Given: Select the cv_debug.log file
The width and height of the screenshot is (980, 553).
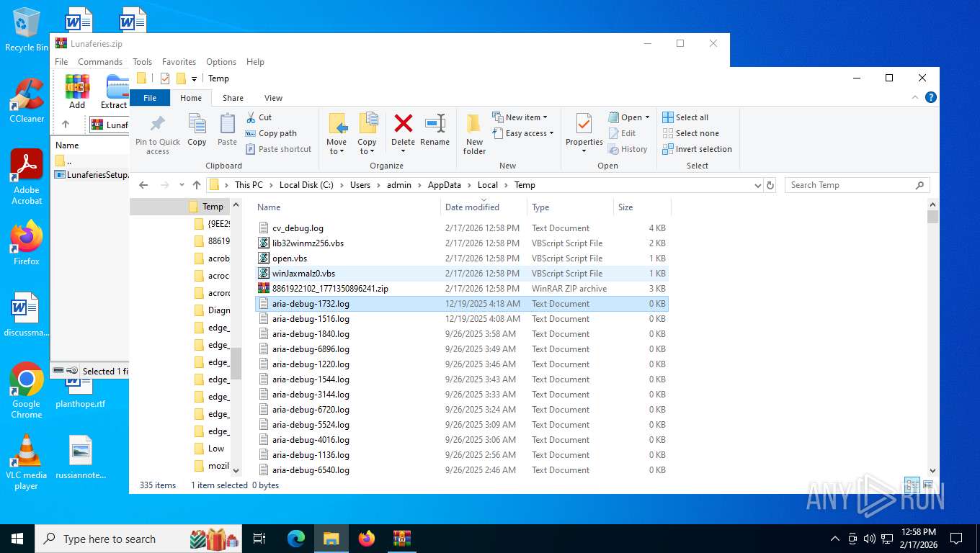Looking at the screenshot, I should 463,228.
